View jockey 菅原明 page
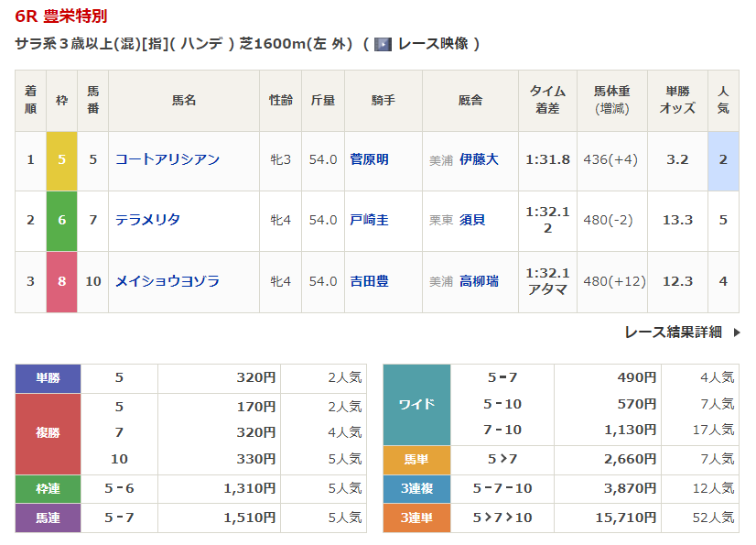The width and height of the screenshot is (756, 545). [x=370, y=159]
